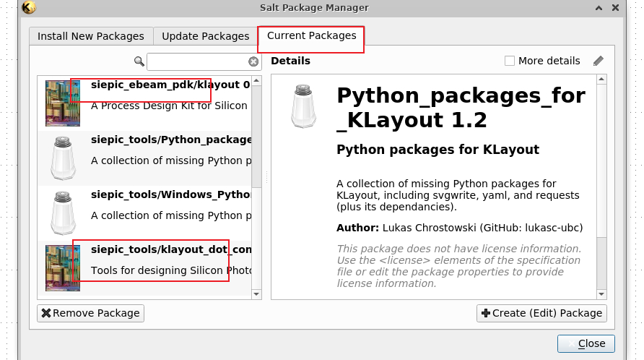Click the Remove Package button
644x360 pixels.
90,313
